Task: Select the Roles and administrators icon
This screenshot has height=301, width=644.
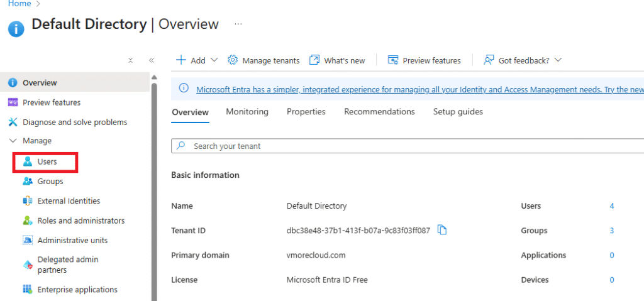Action: [28, 221]
